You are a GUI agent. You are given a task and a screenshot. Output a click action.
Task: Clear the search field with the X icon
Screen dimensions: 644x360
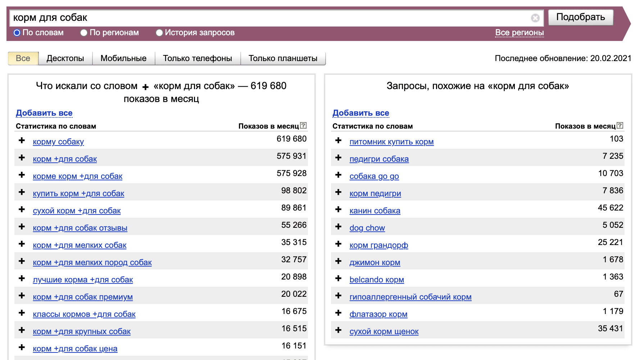(535, 18)
